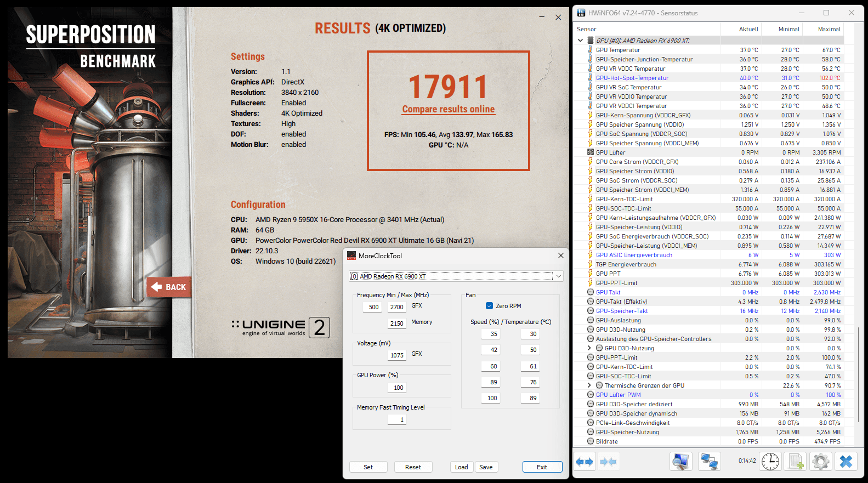The width and height of the screenshot is (868, 483).
Task: Click Reset button in MoreClockTool
Action: [413, 467]
